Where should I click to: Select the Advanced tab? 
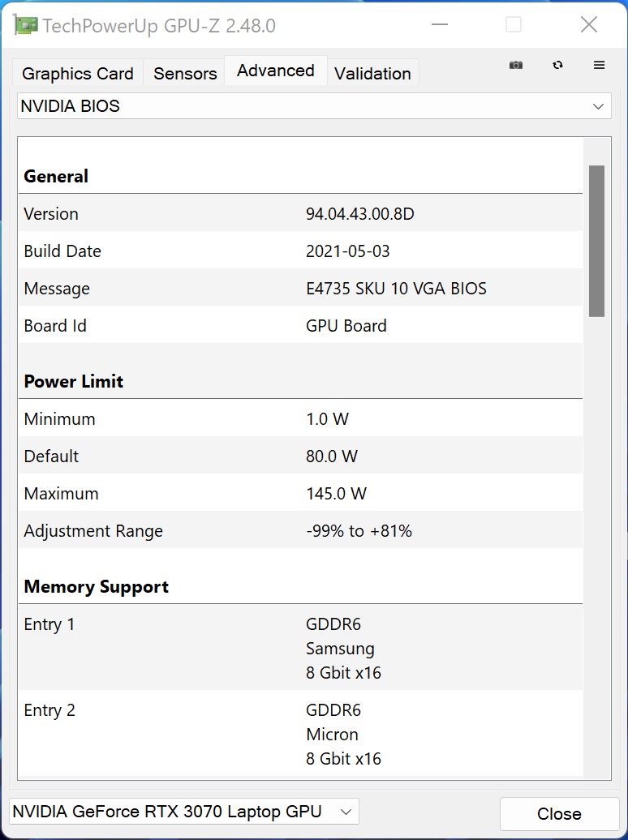coord(276,71)
